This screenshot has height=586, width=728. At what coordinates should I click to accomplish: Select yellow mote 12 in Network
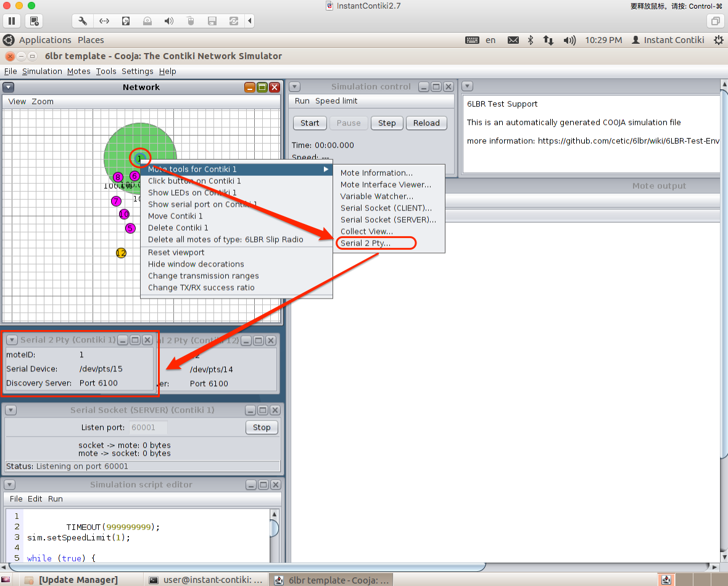[121, 253]
